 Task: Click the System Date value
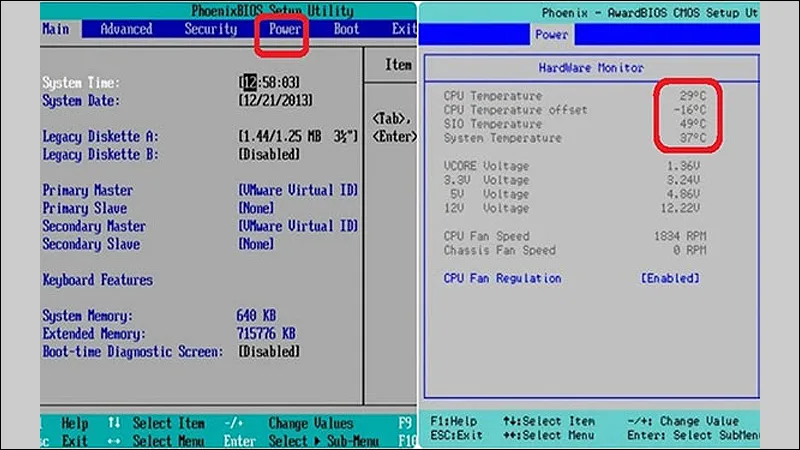[x=275, y=100]
